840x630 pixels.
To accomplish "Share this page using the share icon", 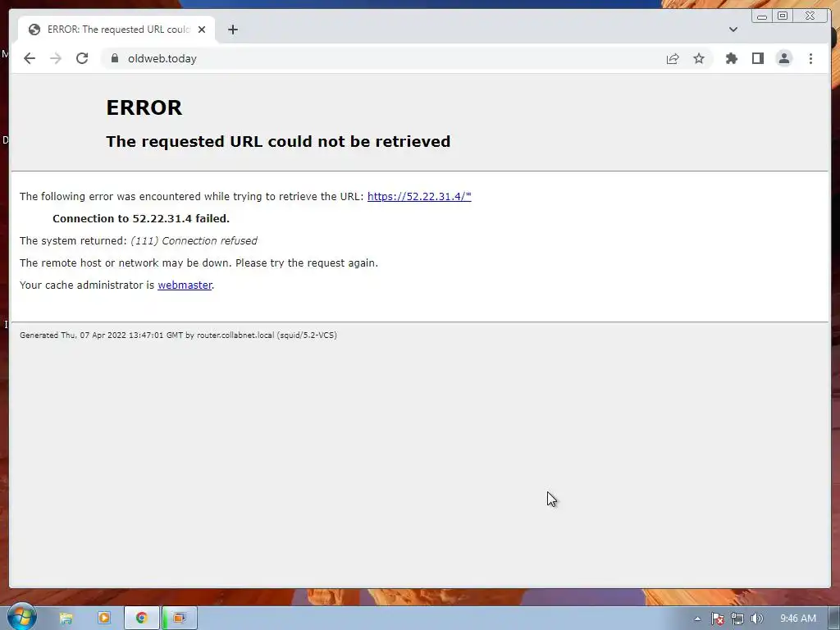I will click(673, 58).
